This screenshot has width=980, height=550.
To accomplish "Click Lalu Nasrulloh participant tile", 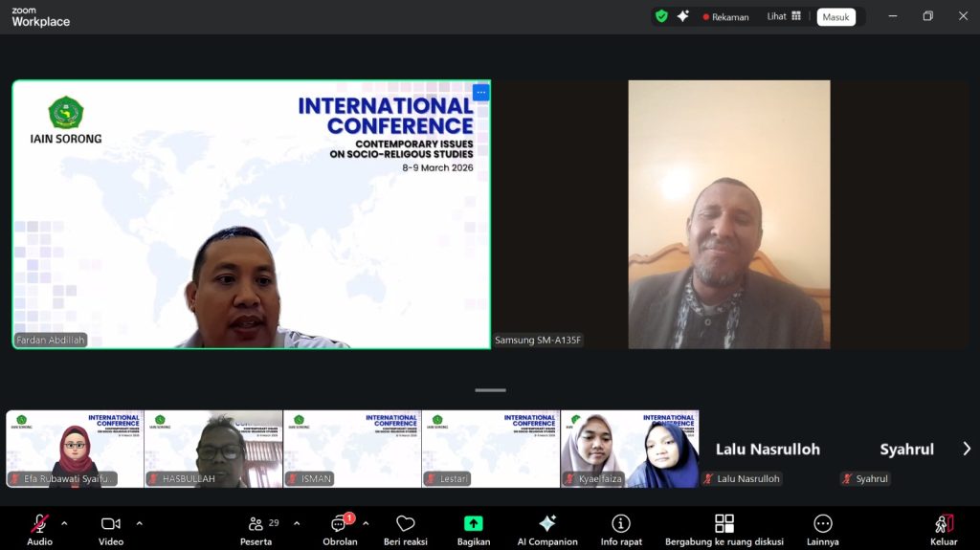I will 768,449.
